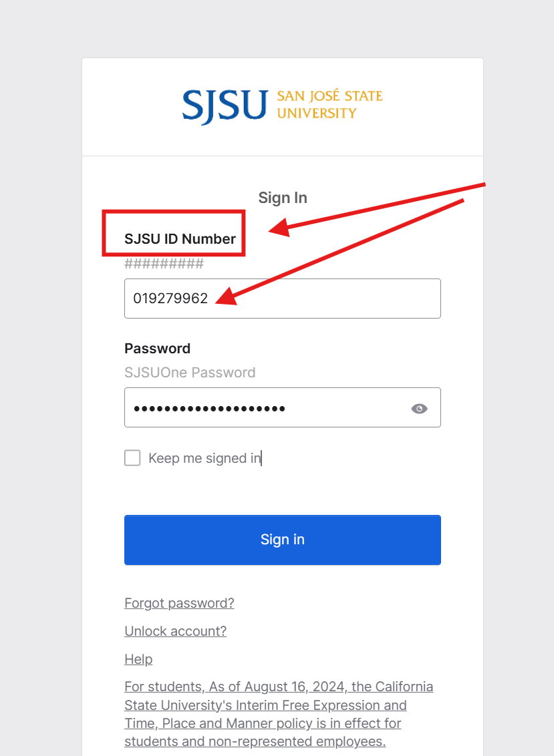Open the Help link

[x=138, y=659]
